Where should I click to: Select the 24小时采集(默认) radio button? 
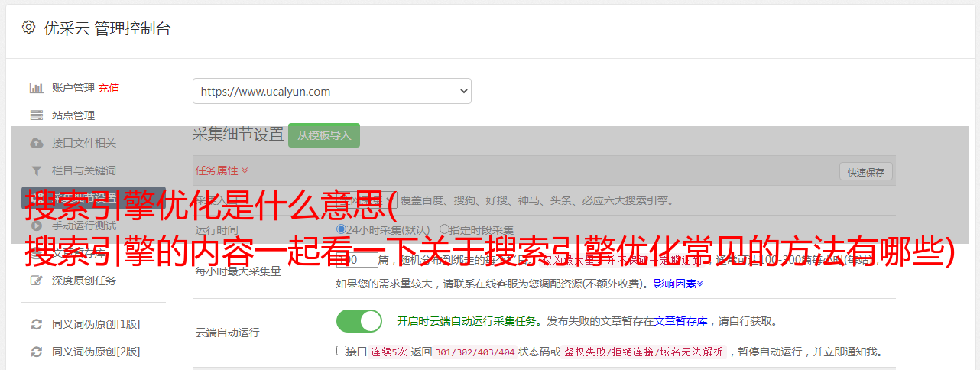(x=341, y=229)
